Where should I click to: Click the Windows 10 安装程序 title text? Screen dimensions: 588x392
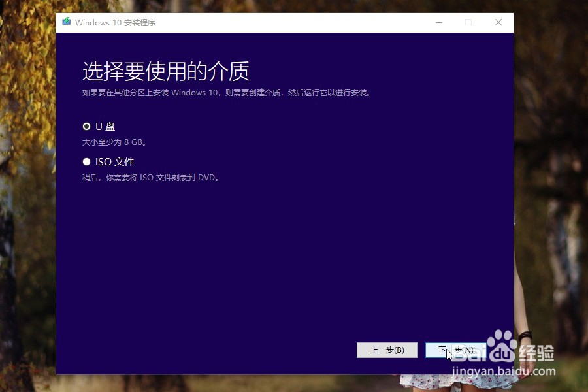click(x=116, y=22)
